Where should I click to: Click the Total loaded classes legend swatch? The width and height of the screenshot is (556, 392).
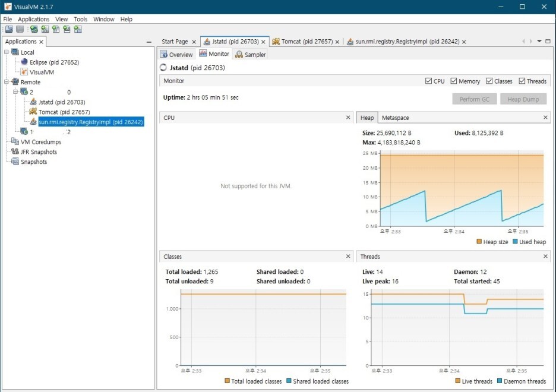tap(228, 381)
